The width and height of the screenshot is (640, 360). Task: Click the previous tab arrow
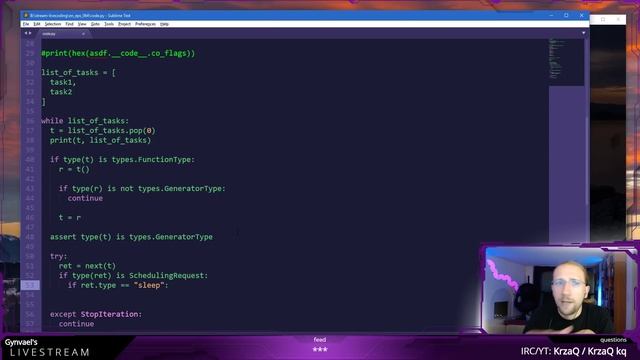(26, 33)
